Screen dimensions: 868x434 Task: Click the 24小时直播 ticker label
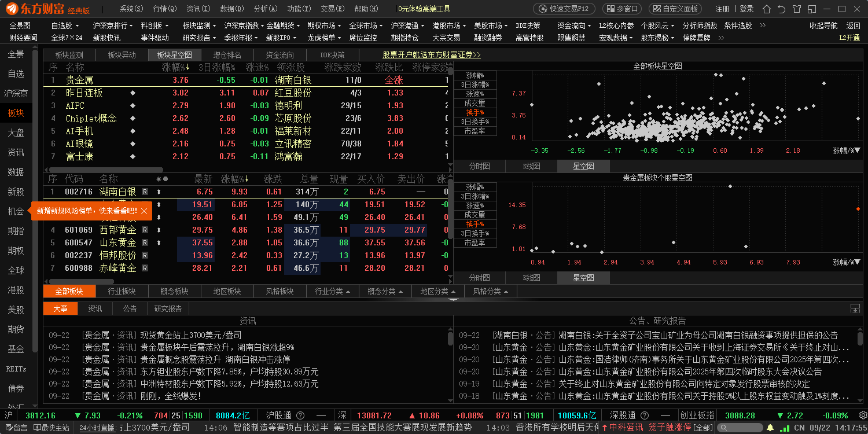pos(97,428)
